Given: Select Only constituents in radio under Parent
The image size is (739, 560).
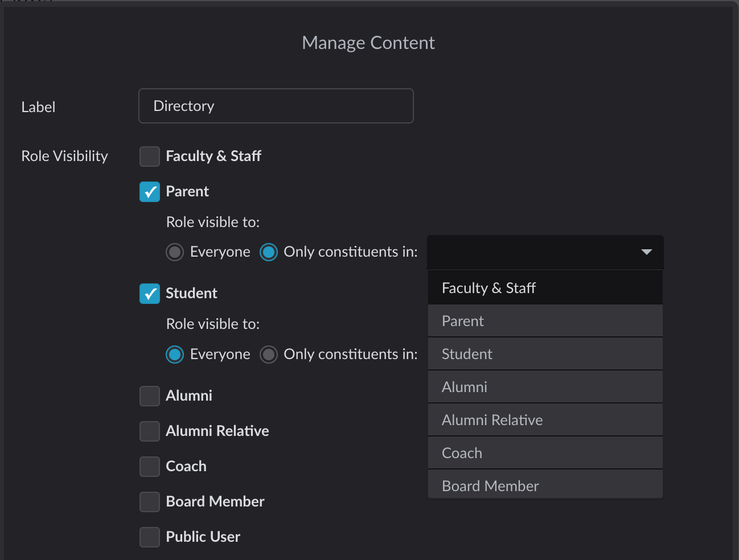Looking at the screenshot, I should click(x=269, y=252).
